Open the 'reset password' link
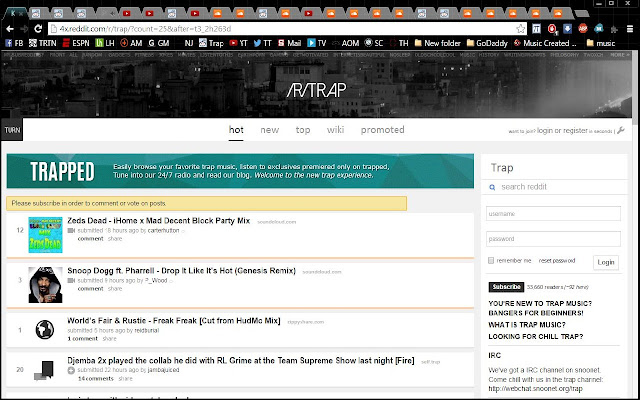Image resolution: width=640 pixels, height=400 pixels. pyautogui.click(x=557, y=260)
